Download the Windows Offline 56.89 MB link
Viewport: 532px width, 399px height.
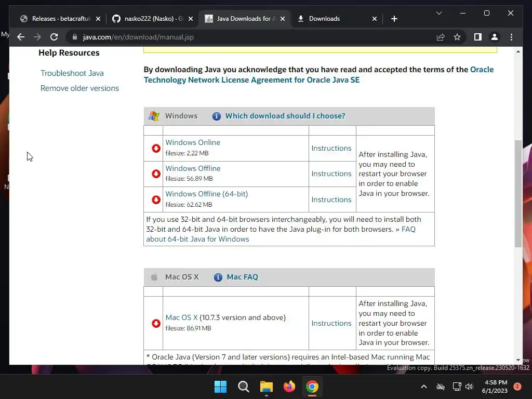193,168
